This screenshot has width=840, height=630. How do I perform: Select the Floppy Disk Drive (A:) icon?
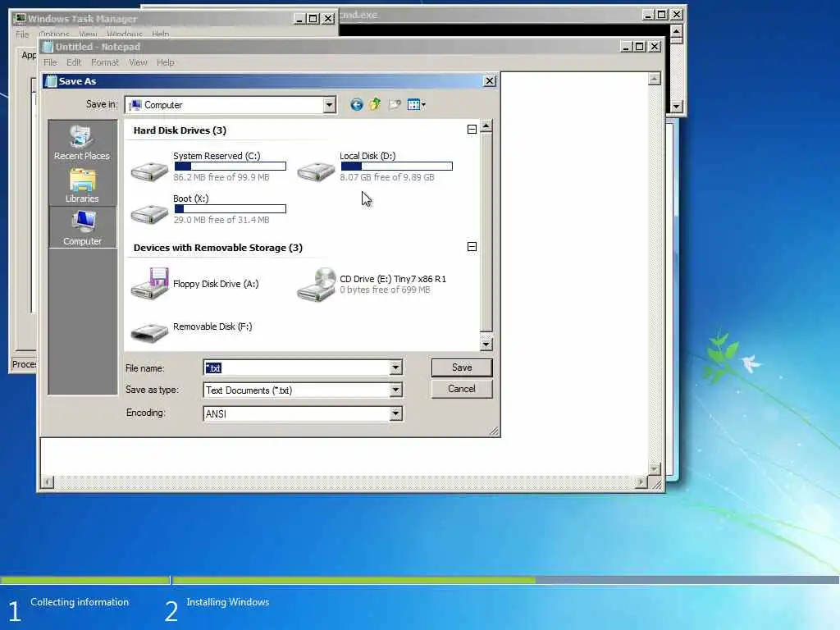149,283
